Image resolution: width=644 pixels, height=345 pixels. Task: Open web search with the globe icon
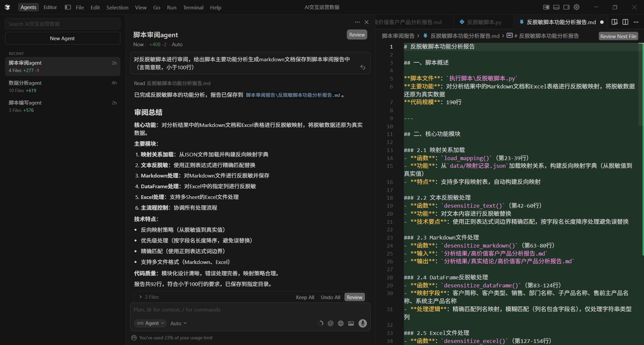coord(341,323)
